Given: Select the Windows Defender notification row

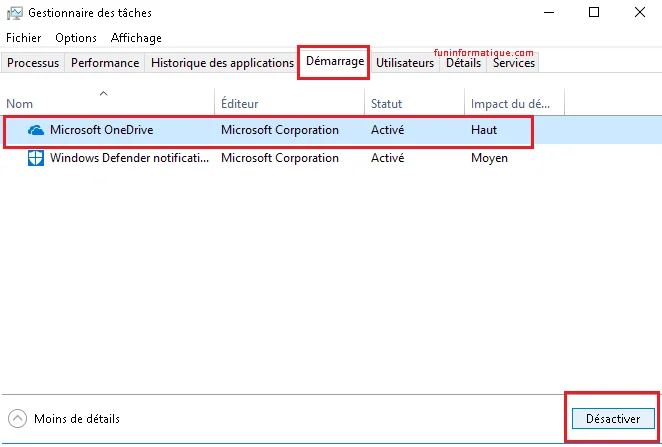Looking at the screenshot, I should (128, 158).
